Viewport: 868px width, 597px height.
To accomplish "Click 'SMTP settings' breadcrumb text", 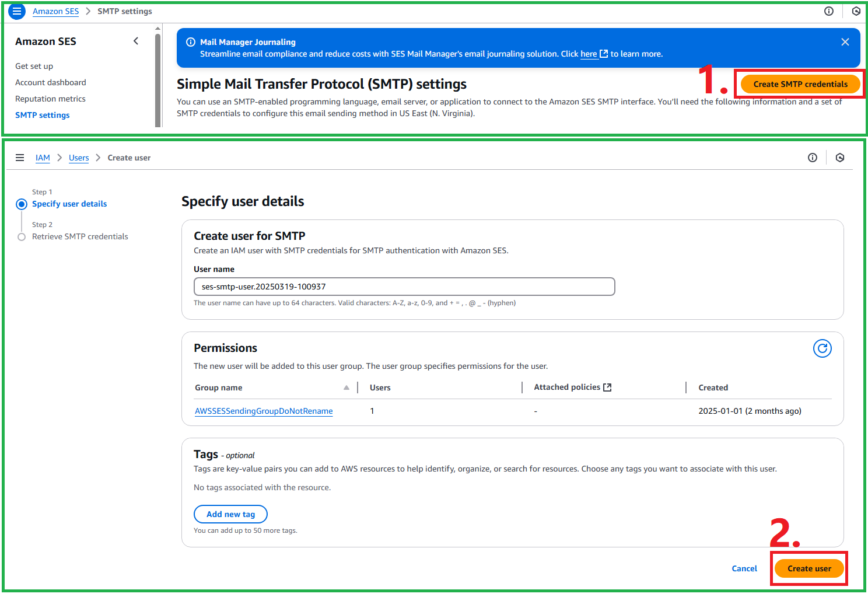I will (125, 11).
